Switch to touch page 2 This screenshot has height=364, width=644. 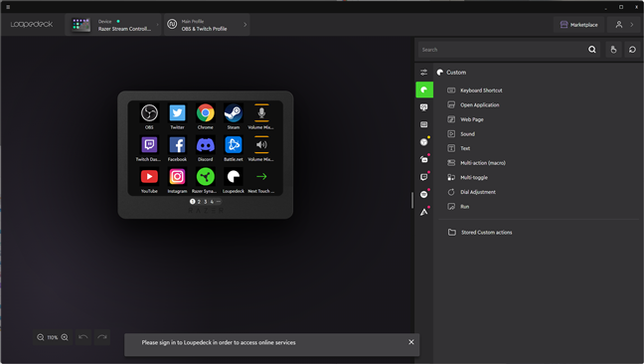point(199,202)
